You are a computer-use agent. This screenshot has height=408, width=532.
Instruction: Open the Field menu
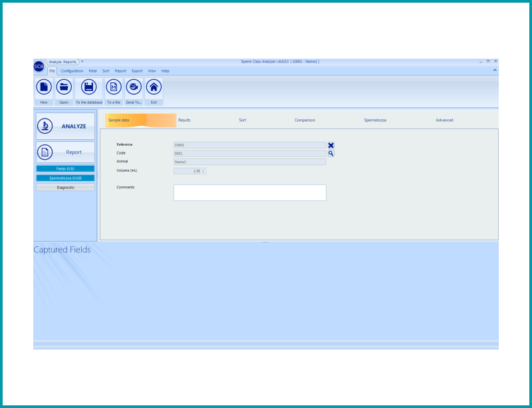92,71
